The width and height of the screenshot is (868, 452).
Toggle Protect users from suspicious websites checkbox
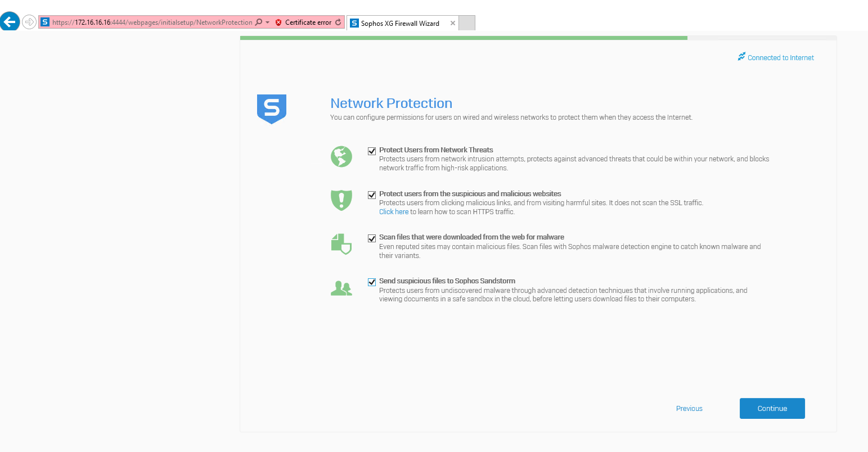point(372,195)
